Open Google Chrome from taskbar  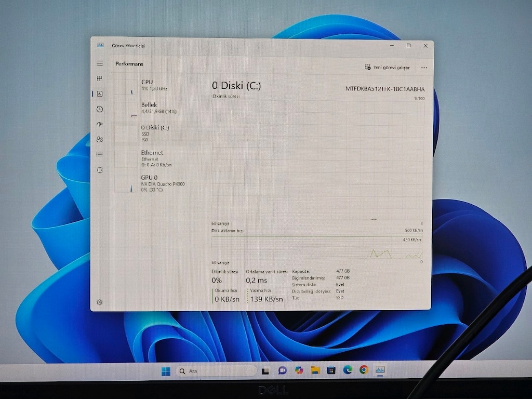tap(364, 370)
